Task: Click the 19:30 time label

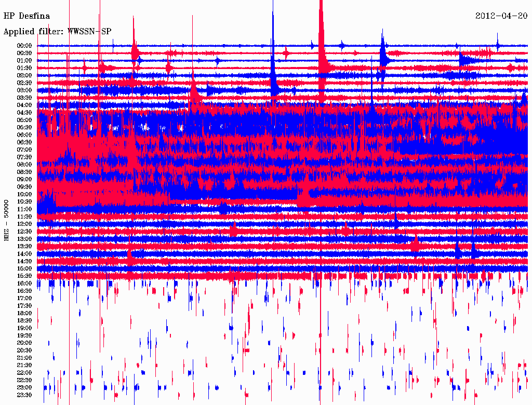Action: [x=24, y=335]
